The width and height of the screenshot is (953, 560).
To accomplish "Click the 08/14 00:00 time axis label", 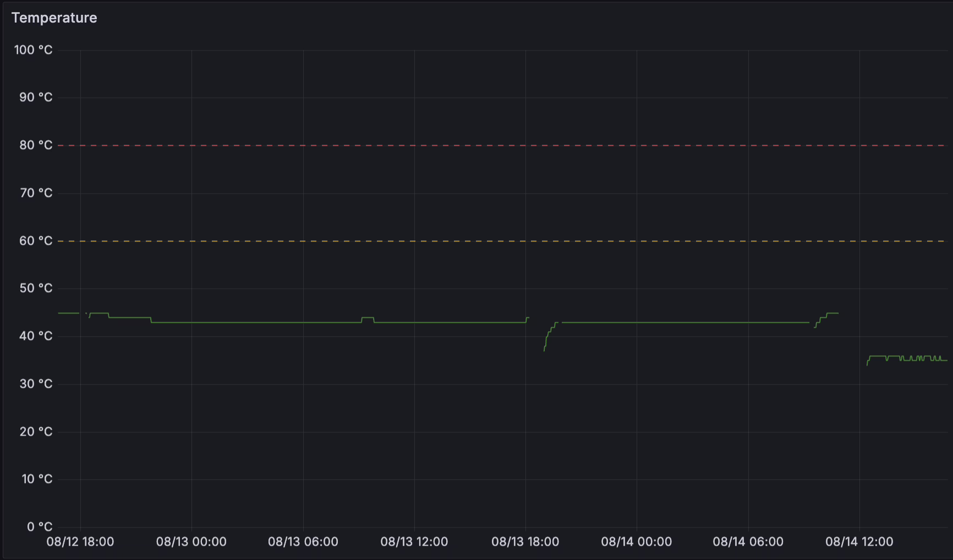I will click(x=637, y=542).
